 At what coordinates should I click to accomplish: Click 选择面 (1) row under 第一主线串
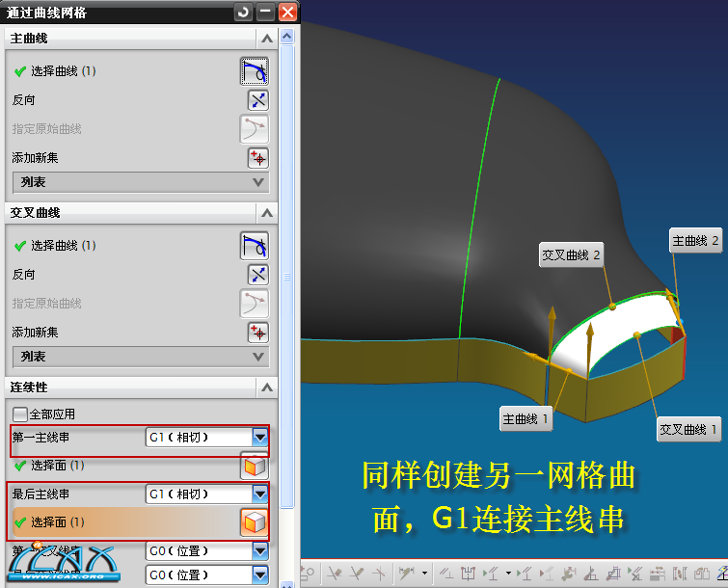141,466
